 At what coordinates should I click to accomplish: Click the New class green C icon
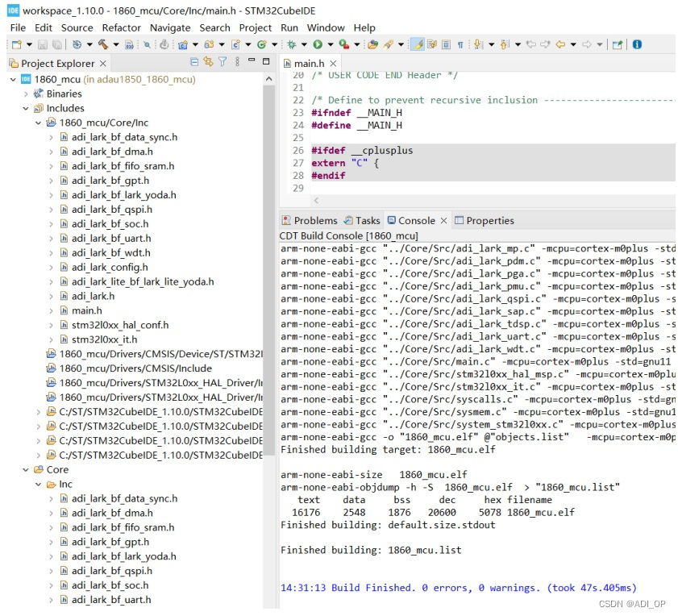261,44
